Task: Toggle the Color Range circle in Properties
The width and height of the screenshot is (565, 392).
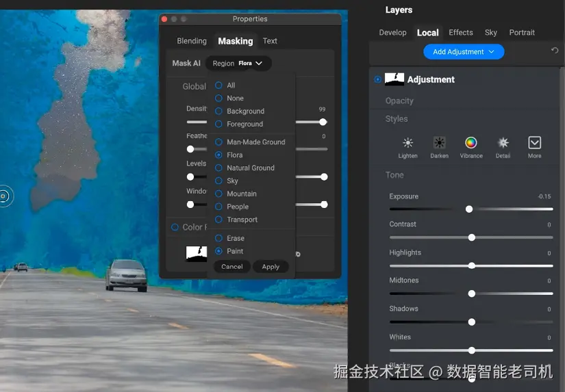Action: pyautogui.click(x=175, y=227)
